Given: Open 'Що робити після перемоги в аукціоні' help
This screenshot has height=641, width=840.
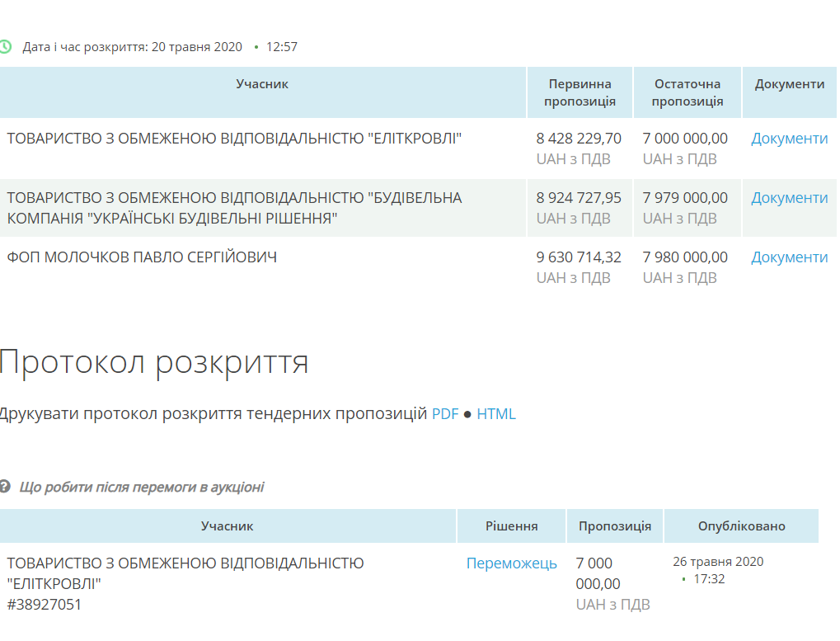Looking at the screenshot, I should coord(142,487).
